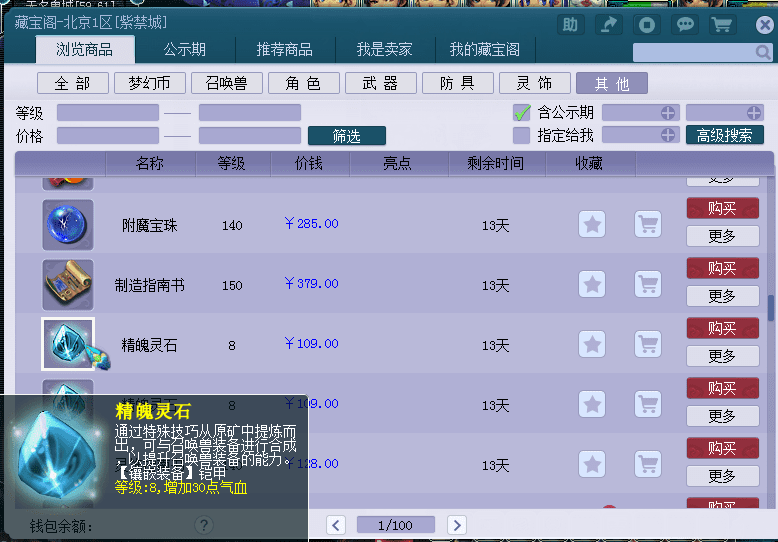Show 更多 options for 附魔宝珠

point(723,236)
